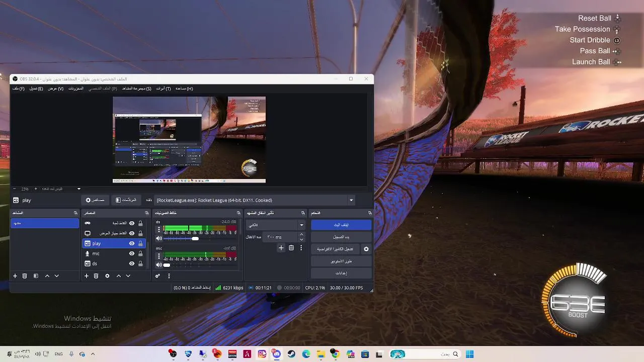The height and width of the screenshot is (362, 644).
Task: Zoom in preview with plus icon
Action: pyautogui.click(x=35, y=189)
